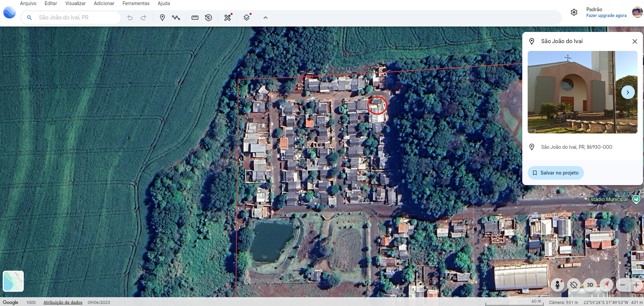Click the undo arrow in the toolbar

pos(130,18)
